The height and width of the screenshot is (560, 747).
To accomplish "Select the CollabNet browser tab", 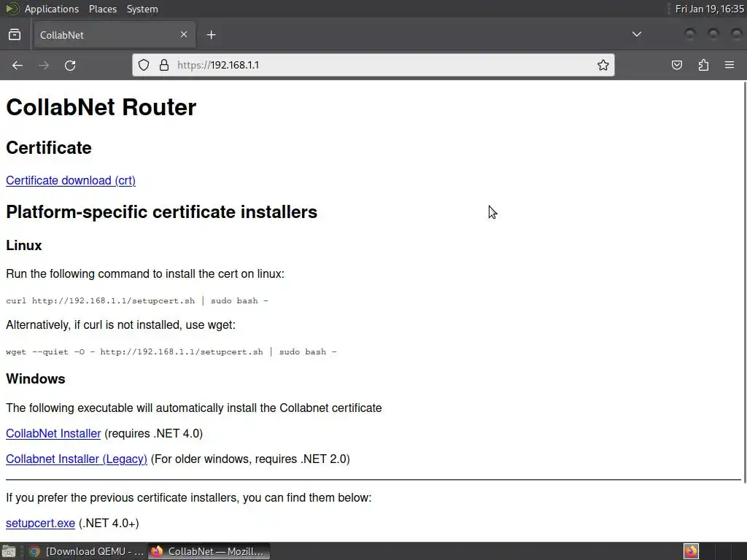I will pos(113,35).
